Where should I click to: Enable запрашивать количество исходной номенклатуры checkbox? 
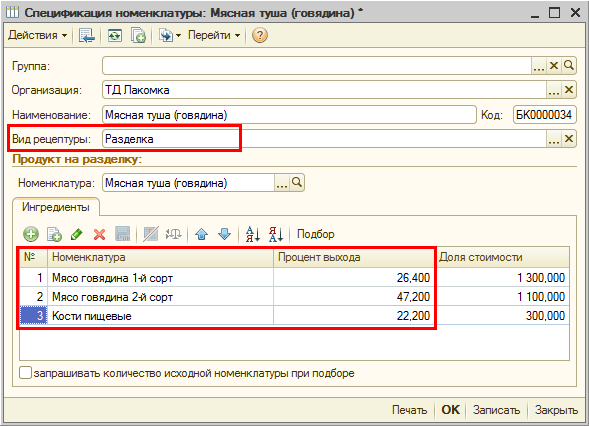(26, 373)
